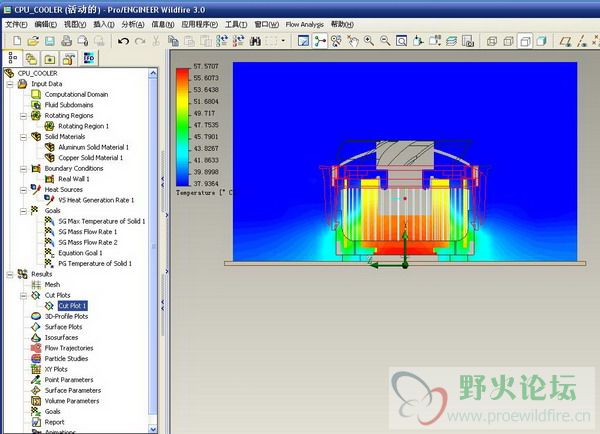Open the Flow Analysis menu

coord(304,23)
